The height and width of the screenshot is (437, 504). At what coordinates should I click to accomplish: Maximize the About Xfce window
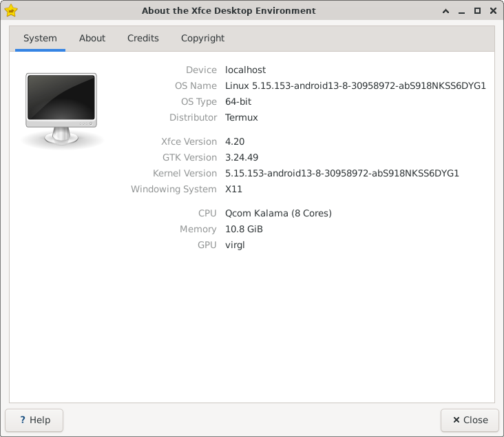click(x=477, y=11)
